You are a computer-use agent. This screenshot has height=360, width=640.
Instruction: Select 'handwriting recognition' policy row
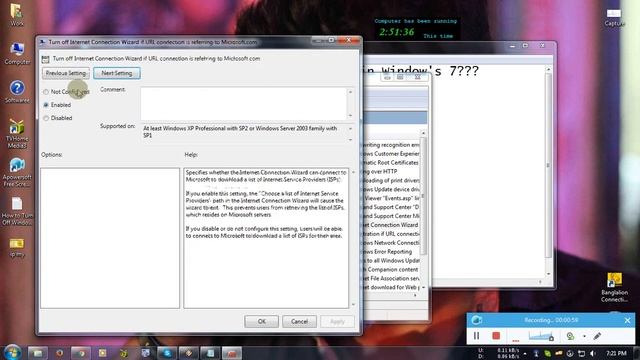391,145
